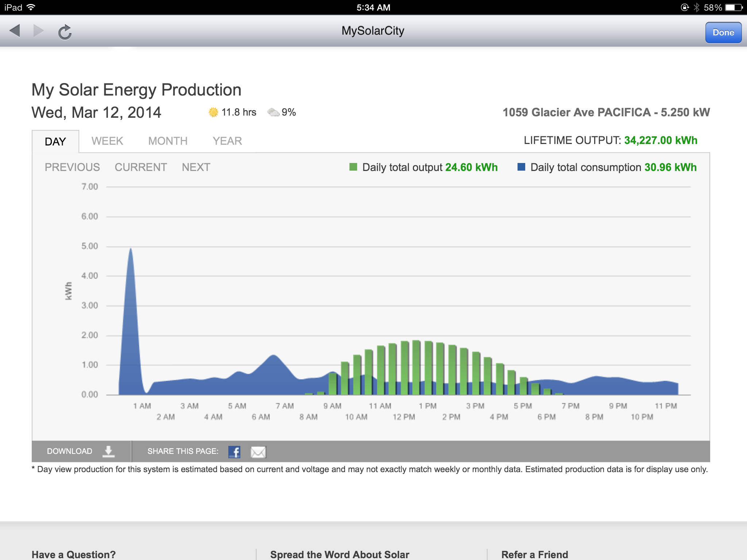
Task: Click blue Daily total consumption swatch
Action: pyautogui.click(x=521, y=167)
